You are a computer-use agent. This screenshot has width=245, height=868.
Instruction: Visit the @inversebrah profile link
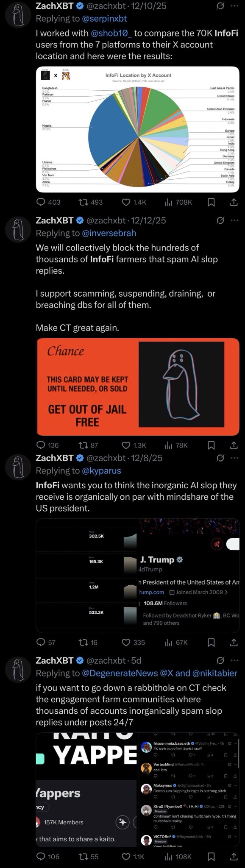coord(109,233)
